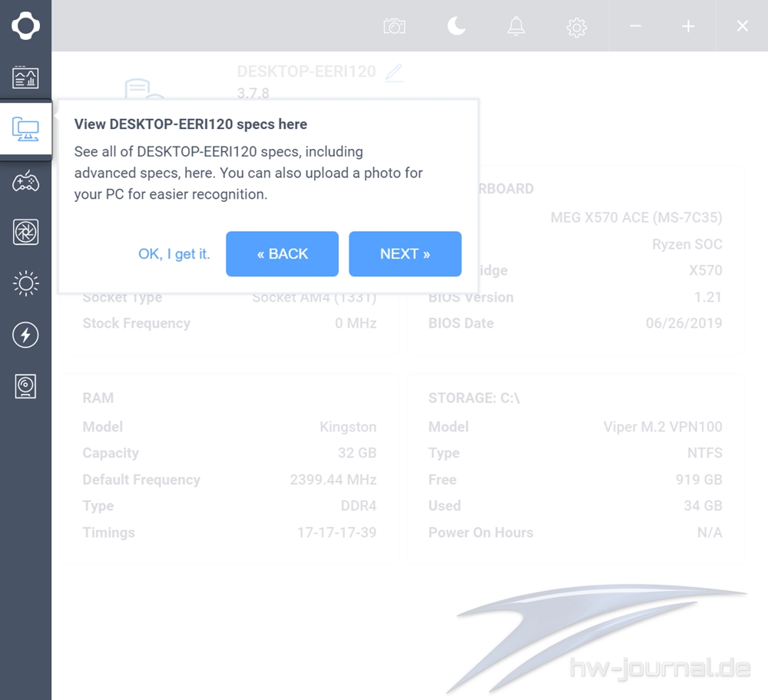Edit PC name using pencil icon
The height and width of the screenshot is (700, 768).
pos(394,73)
